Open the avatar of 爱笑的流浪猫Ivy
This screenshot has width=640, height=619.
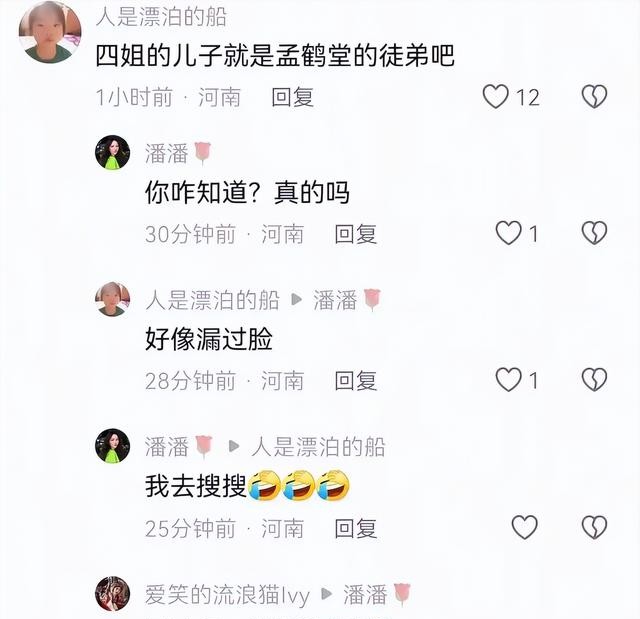113,594
